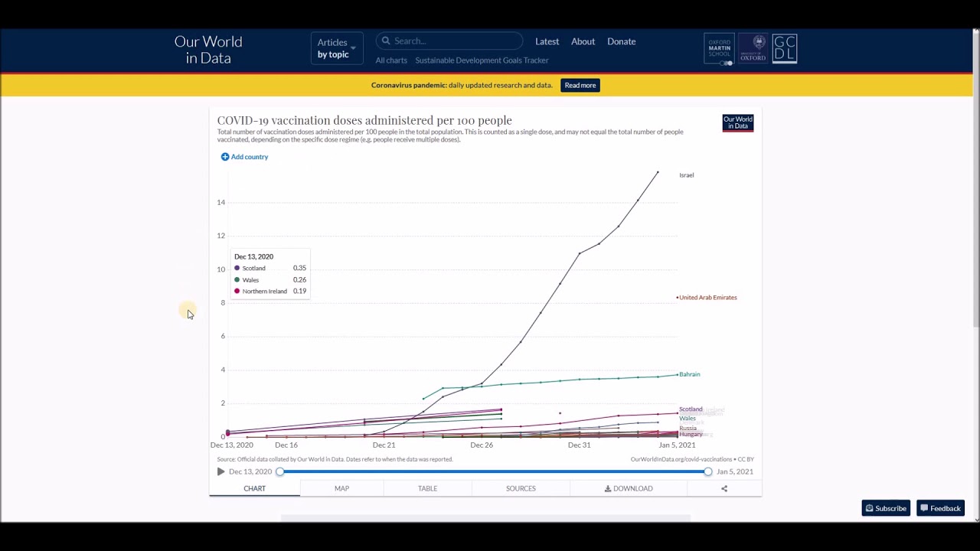Click the Subscribe button
The width and height of the screenshot is (980, 551).
[x=885, y=508]
